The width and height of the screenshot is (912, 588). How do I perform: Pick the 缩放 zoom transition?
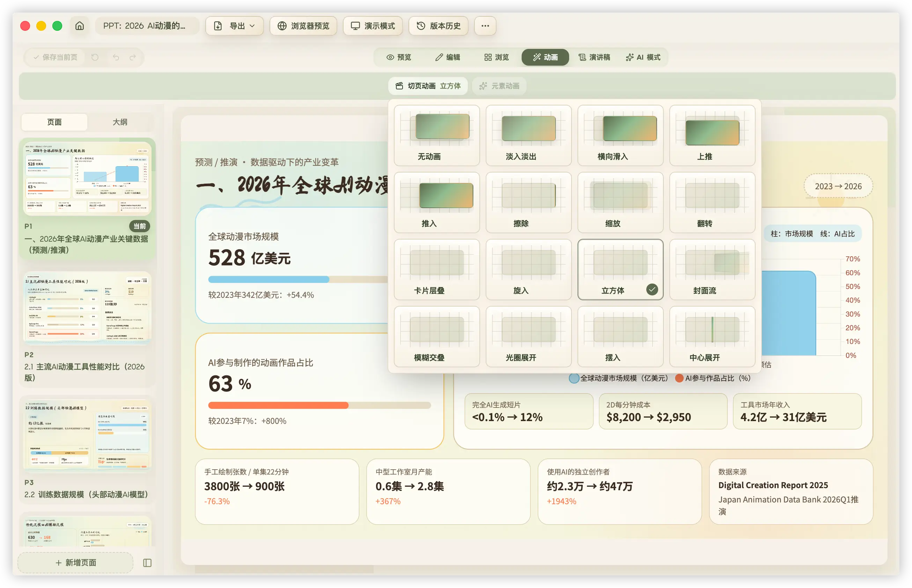point(620,203)
